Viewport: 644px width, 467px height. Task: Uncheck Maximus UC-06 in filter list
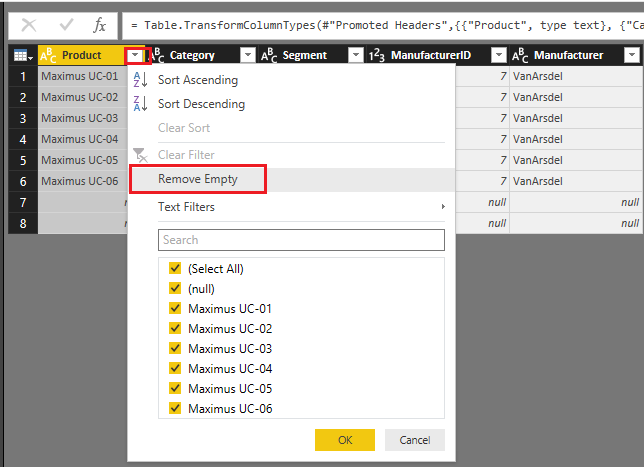click(x=175, y=408)
